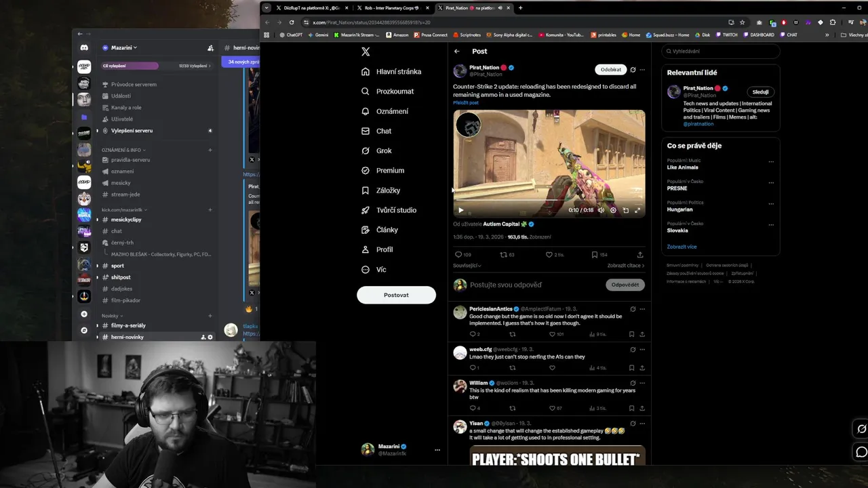Open the Grok icon next to Odebírat
This screenshot has height=488, width=868.
(x=633, y=69)
